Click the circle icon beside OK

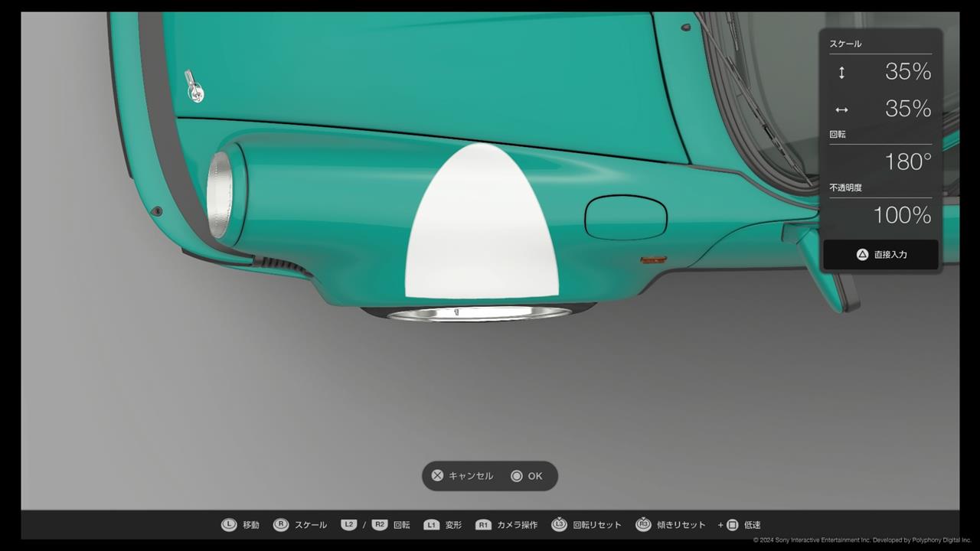517,476
